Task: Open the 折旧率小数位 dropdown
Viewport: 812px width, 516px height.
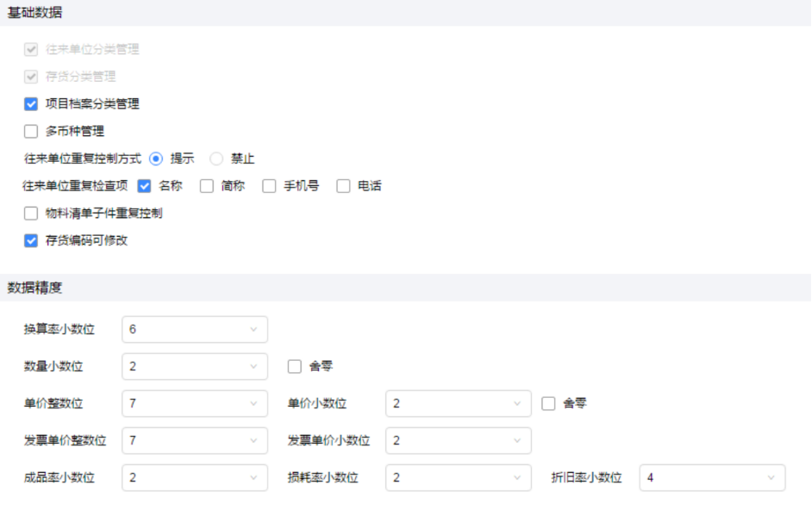Action: coord(712,478)
